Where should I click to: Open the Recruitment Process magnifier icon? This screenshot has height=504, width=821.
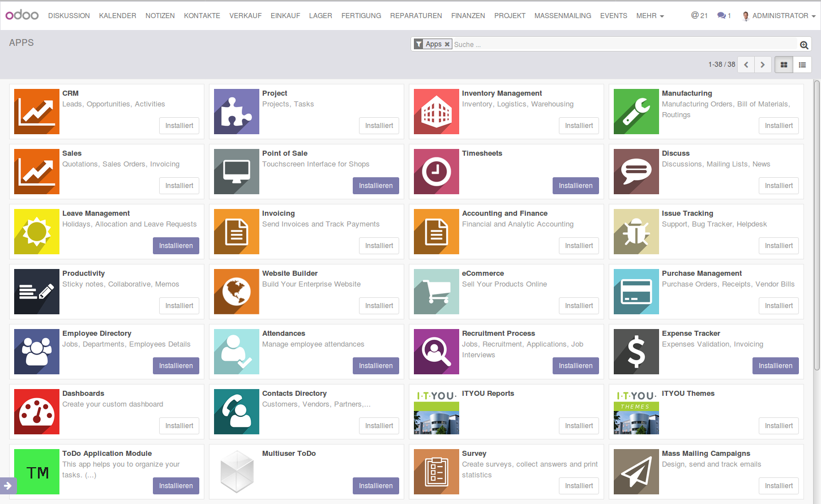(437, 352)
